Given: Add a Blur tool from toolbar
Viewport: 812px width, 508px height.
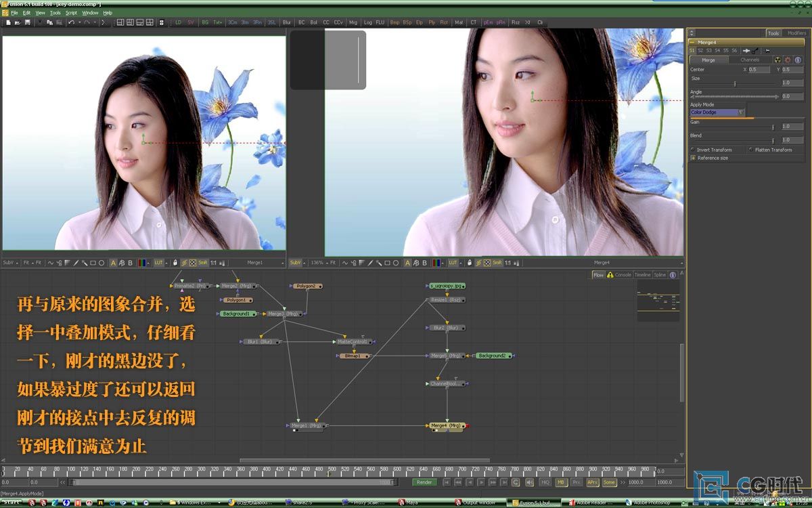Looking at the screenshot, I should coord(287,22).
